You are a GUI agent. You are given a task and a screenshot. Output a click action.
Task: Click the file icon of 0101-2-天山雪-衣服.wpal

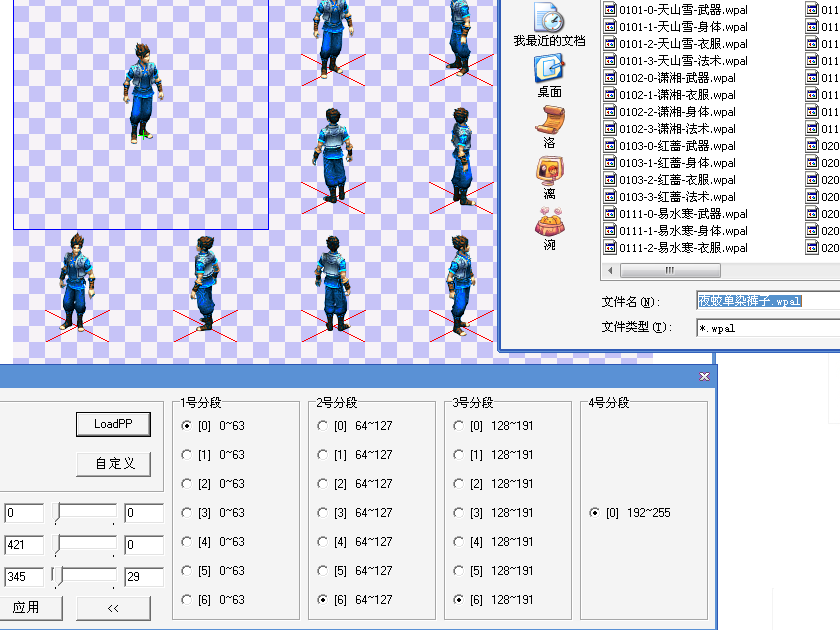pyautogui.click(x=610, y=44)
